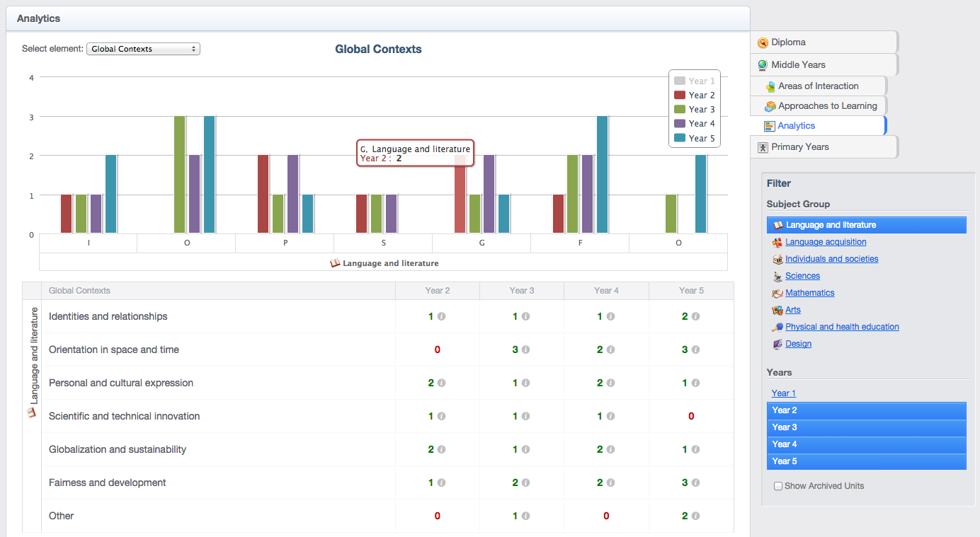Deselect Year 2 in Years filter
Screen dimensions: 980x537
point(867,410)
